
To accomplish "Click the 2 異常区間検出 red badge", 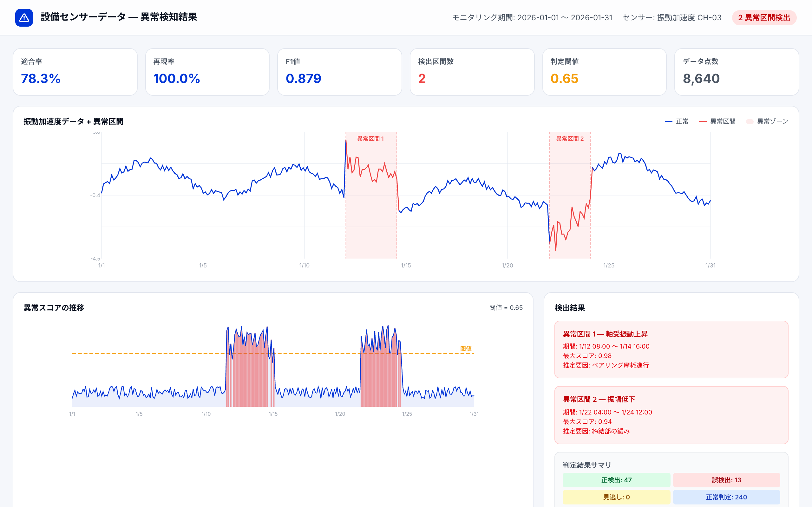I will tap(764, 18).
